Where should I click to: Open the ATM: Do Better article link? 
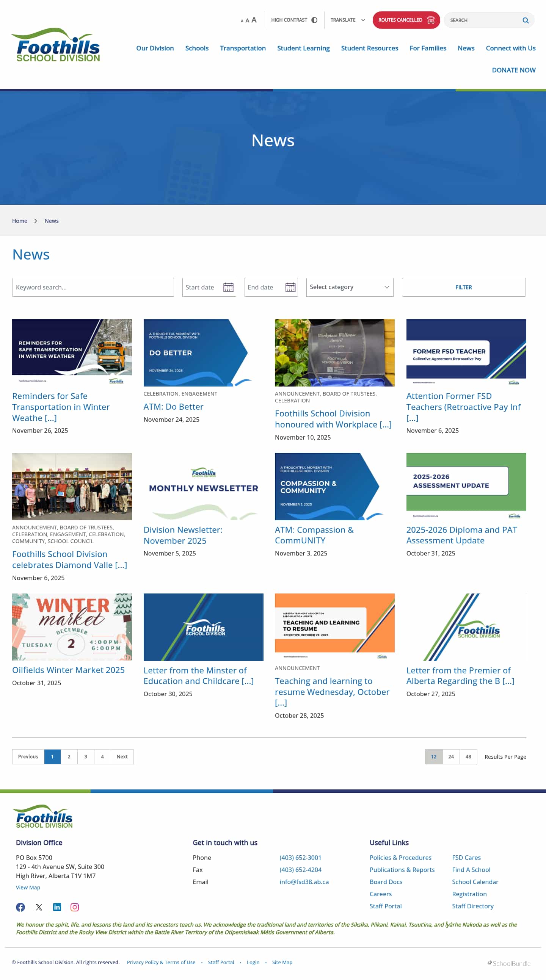pyautogui.click(x=173, y=407)
